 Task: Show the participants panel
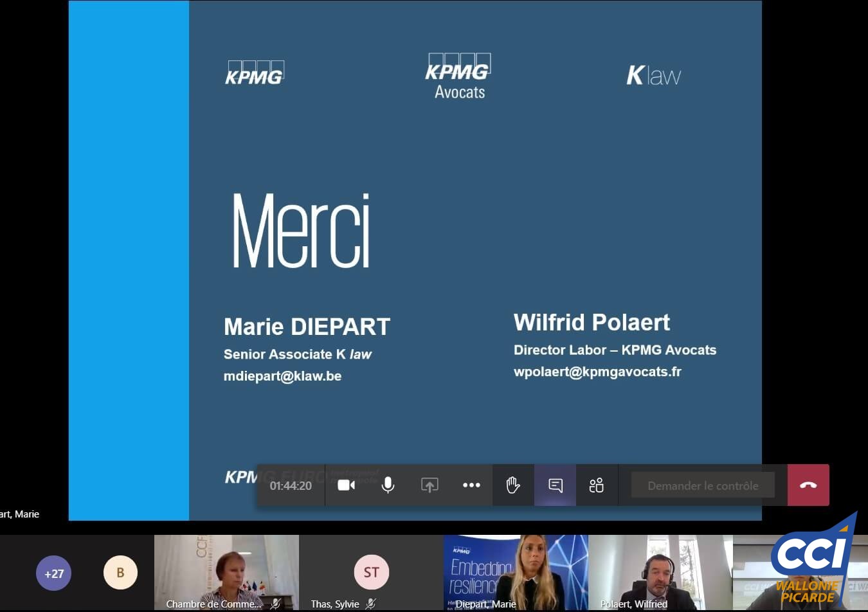pyautogui.click(x=597, y=485)
